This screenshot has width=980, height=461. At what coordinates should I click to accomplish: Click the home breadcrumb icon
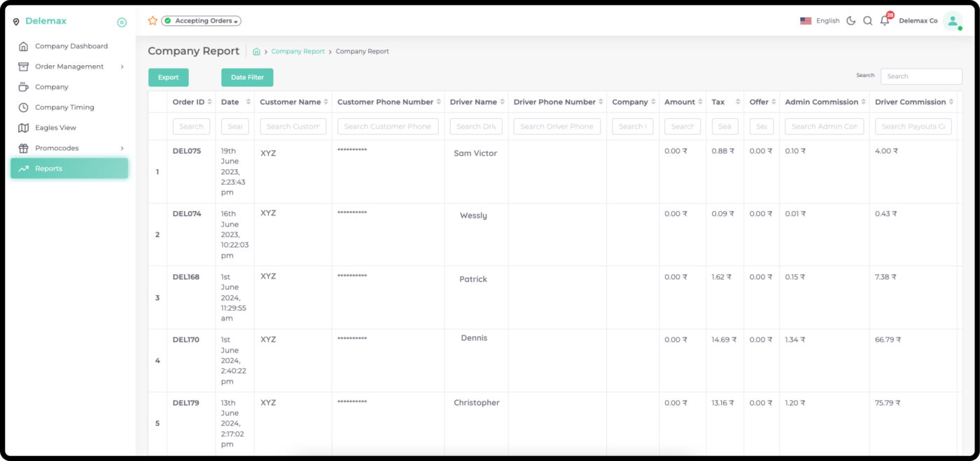pyautogui.click(x=257, y=52)
